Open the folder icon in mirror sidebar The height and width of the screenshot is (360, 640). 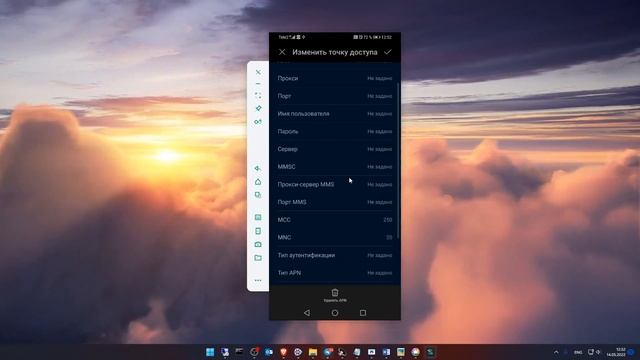(258, 258)
